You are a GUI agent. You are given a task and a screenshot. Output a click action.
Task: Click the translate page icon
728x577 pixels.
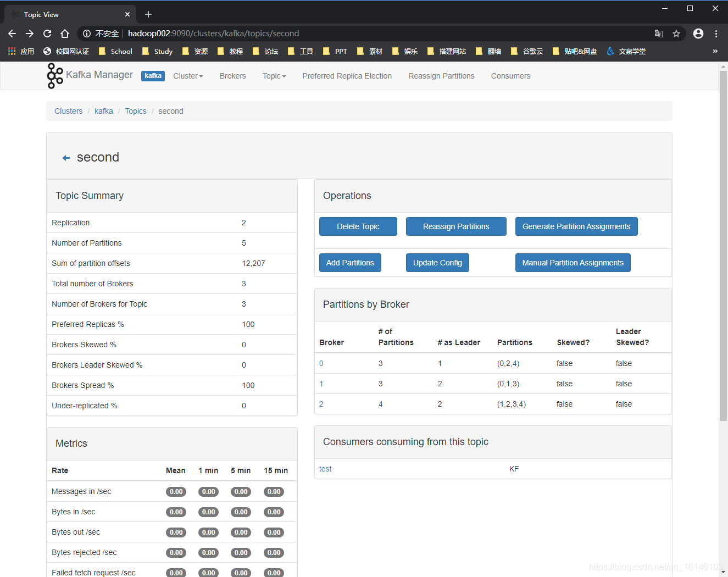tap(659, 34)
